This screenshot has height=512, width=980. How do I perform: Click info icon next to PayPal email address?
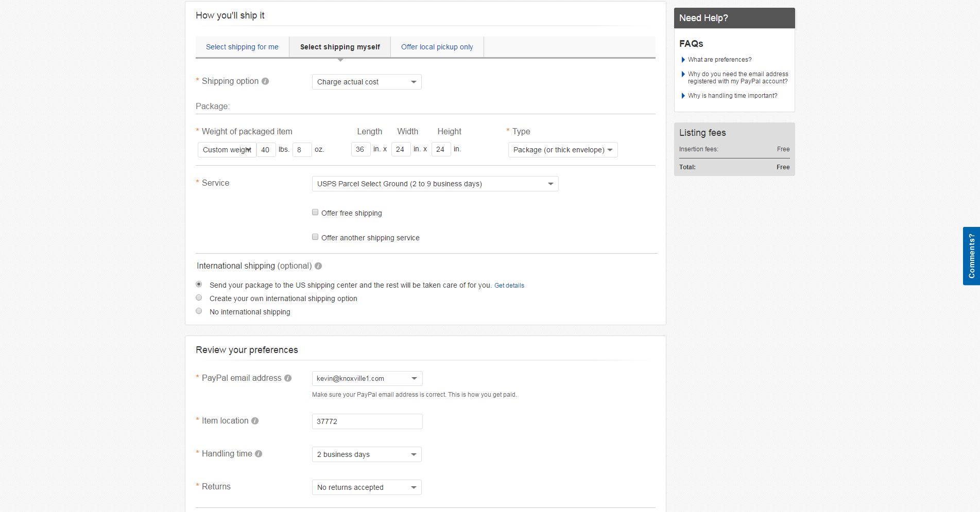pos(288,378)
